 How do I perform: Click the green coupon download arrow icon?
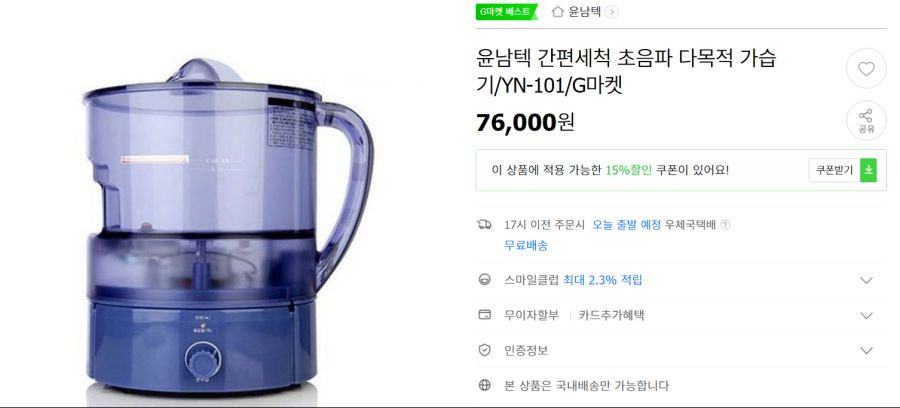(868, 170)
